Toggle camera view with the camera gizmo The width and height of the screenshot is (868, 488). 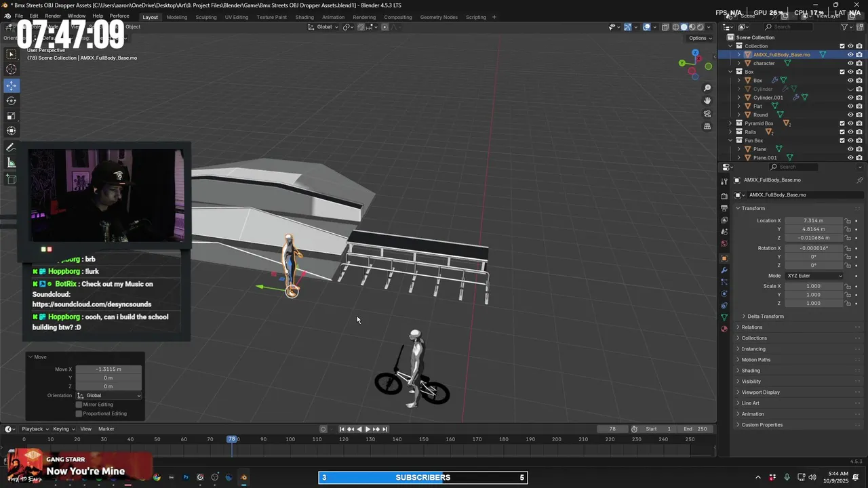click(707, 114)
